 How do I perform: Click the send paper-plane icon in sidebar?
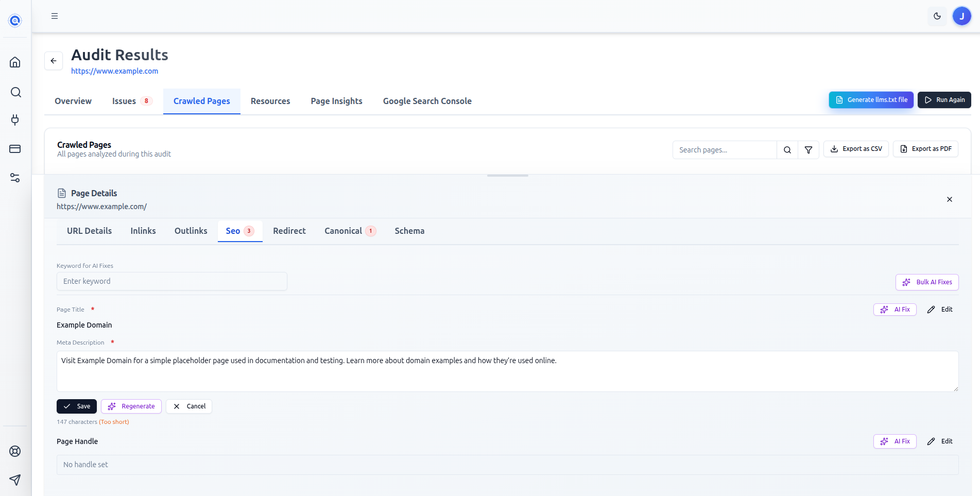tap(15, 480)
